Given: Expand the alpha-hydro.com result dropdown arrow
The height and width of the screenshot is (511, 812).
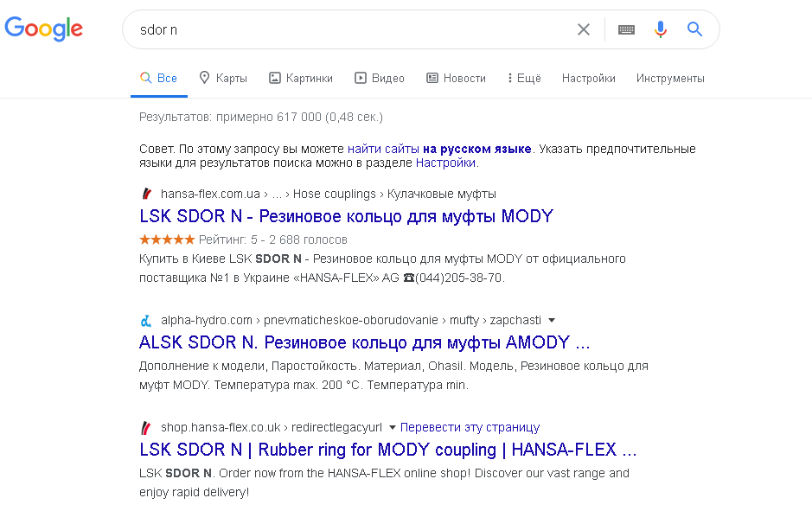Looking at the screenshot, I should 552,320.
